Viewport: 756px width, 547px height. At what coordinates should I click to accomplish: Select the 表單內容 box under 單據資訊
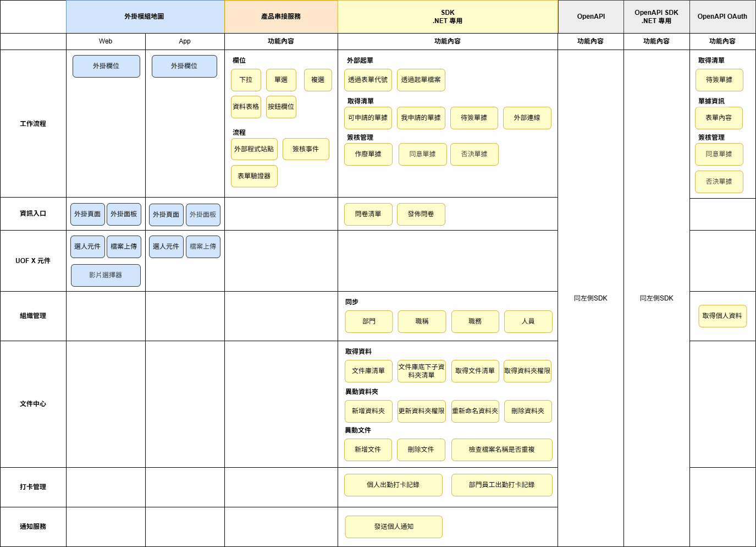click(719, 118)
